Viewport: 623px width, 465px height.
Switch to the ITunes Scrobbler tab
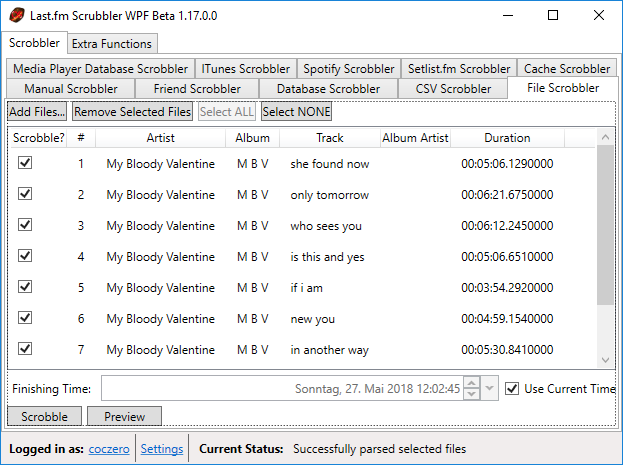pos(246,69)
